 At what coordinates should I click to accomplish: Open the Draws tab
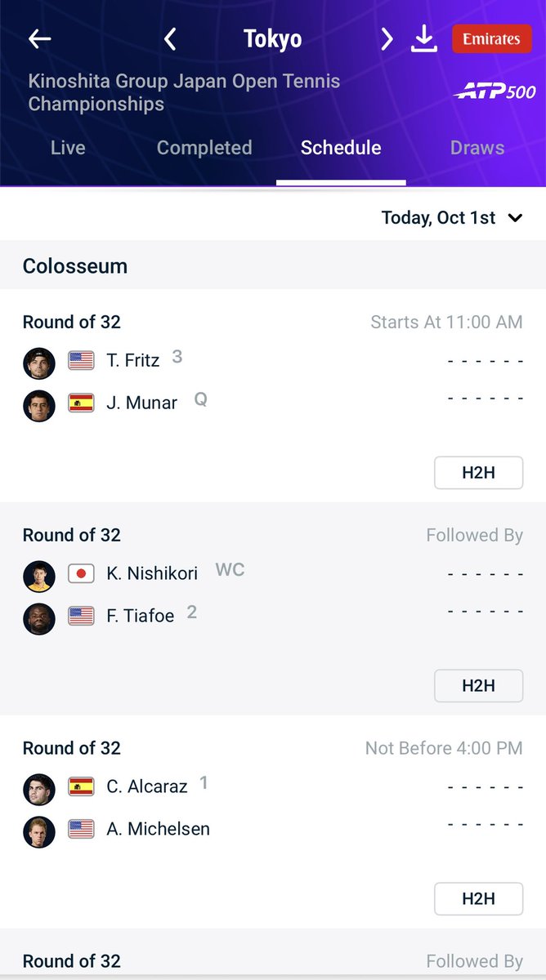click(x=477, y=148)
